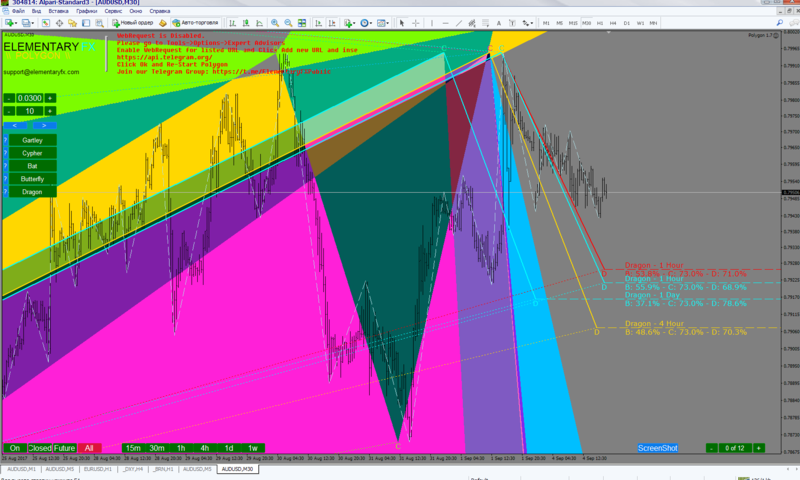This screenshot has width=800, height=480.
Task: Zoom out of the chart
Action: click(288, 23)
